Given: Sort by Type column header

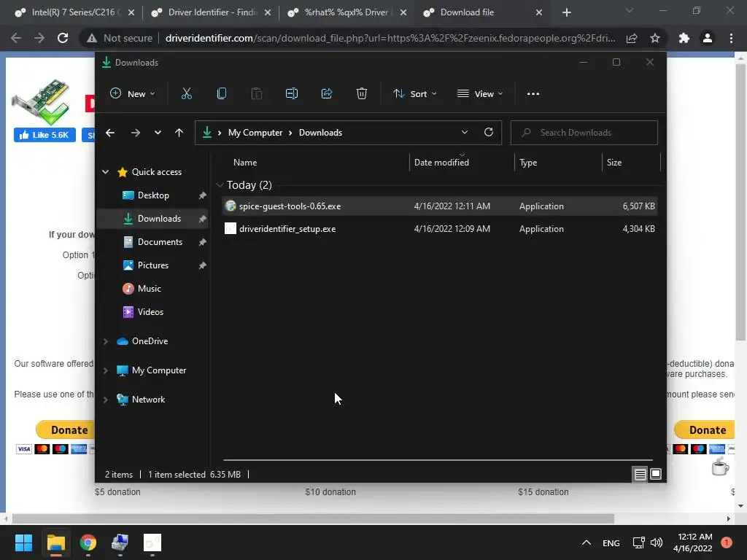Looking at the screenshot, I should (528, 163).
